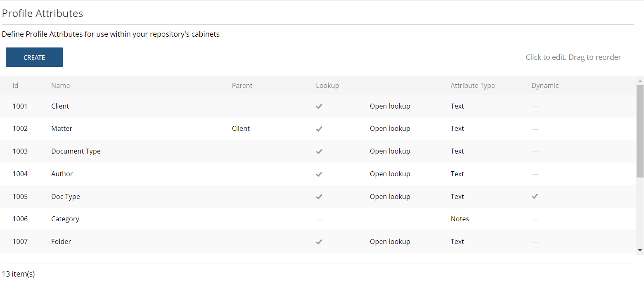644x284 pixels.
Task: Open lookup for the Folder attribute
Action: coord(390,241)
